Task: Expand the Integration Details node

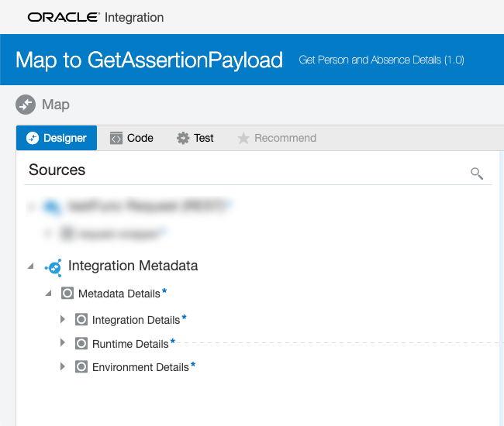Action: point(63,320)
